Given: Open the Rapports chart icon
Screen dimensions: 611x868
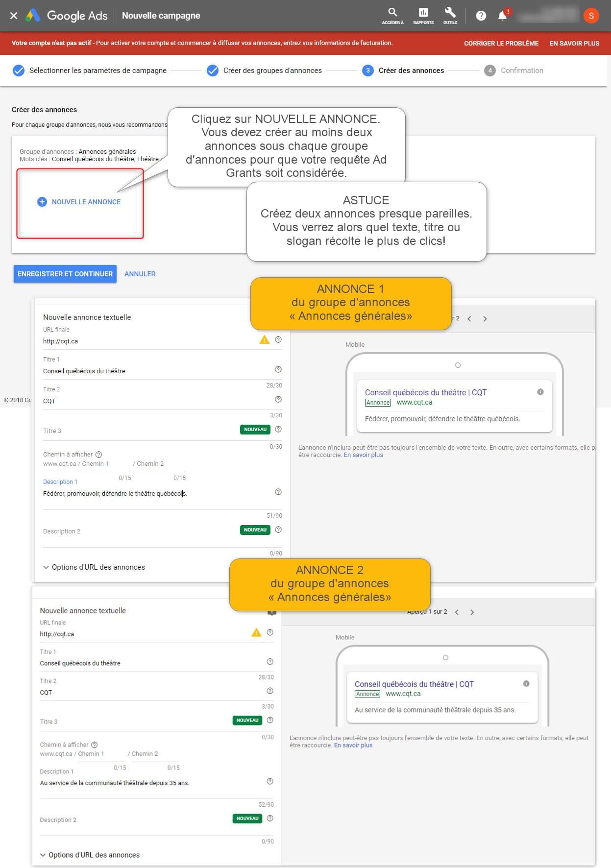Looking at the screenshot, I should click(423, 16).
